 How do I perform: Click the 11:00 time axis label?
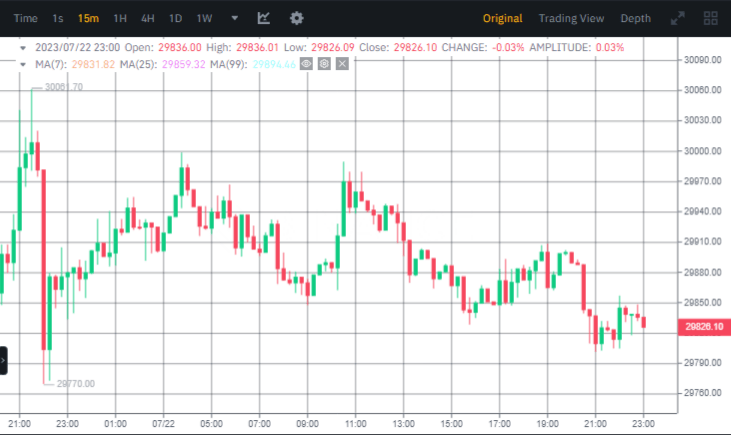tap(355, 424)
